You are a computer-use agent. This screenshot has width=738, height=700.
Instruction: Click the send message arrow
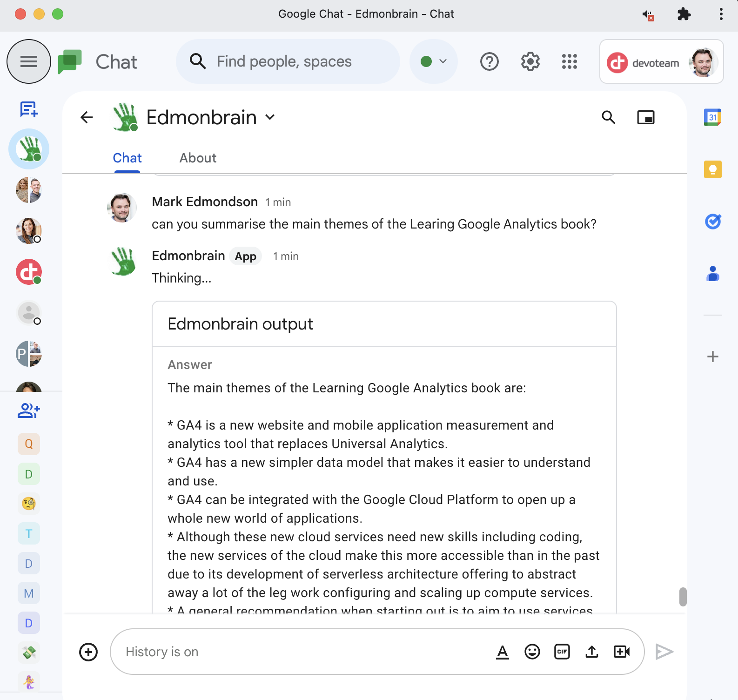point(664,652)
